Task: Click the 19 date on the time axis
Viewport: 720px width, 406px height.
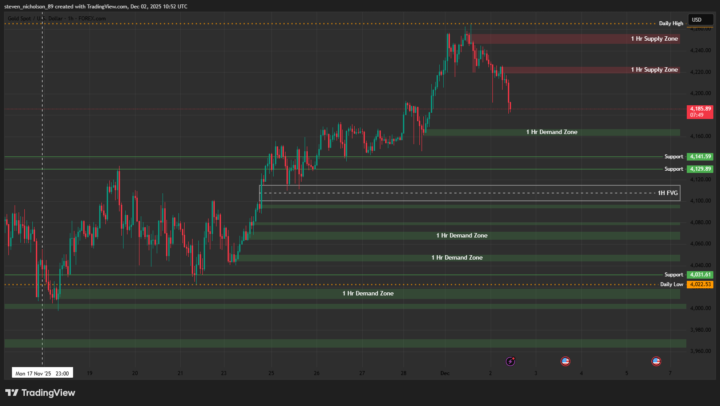Action: [90, 373]
